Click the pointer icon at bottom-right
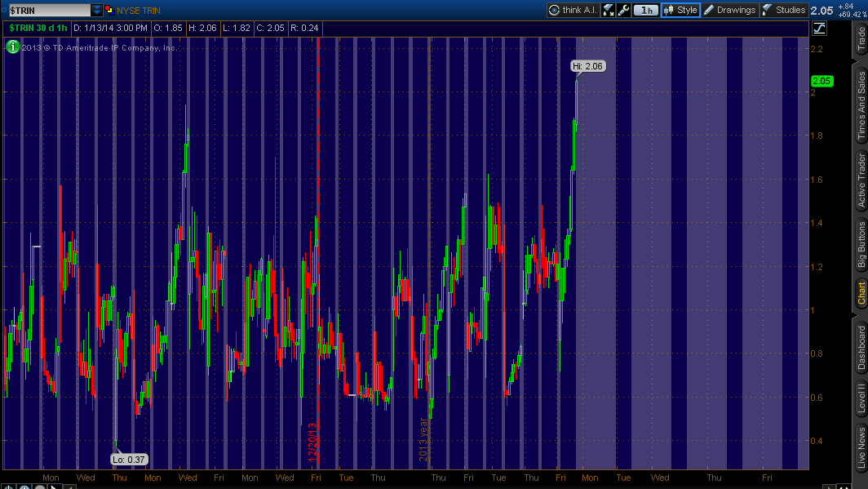The height and width of the screenshot is (489, 868). point(829,487)
